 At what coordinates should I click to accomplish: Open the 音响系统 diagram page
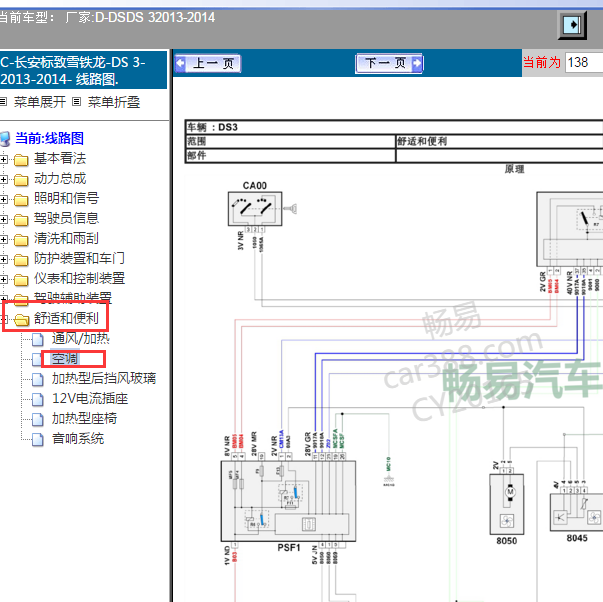(78, 439)
